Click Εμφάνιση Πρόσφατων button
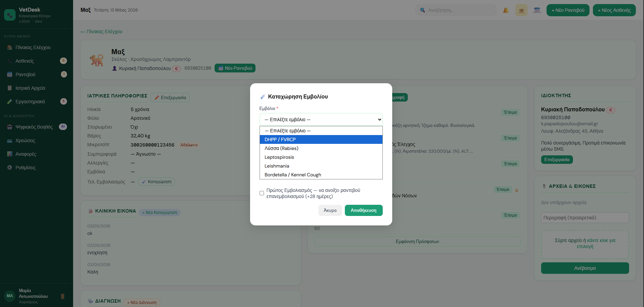 point(417,241)
